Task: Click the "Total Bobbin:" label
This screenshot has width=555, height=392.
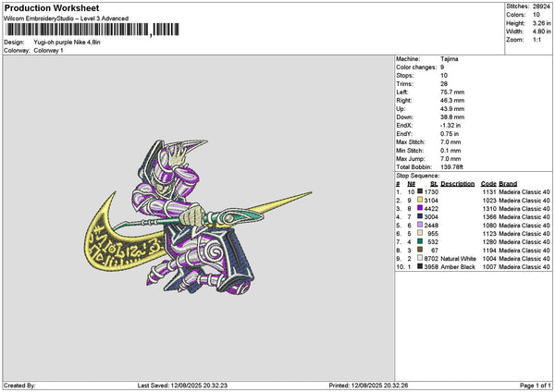Action: pos(413,167)
